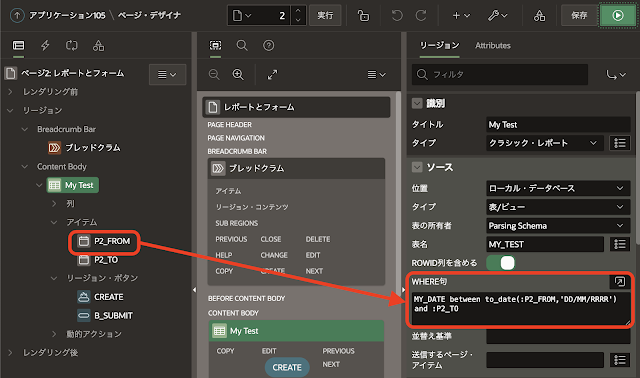640x378 pixels.
Task: Select the B_SUBMIT button in tree
Action: (x=105, y=316)
